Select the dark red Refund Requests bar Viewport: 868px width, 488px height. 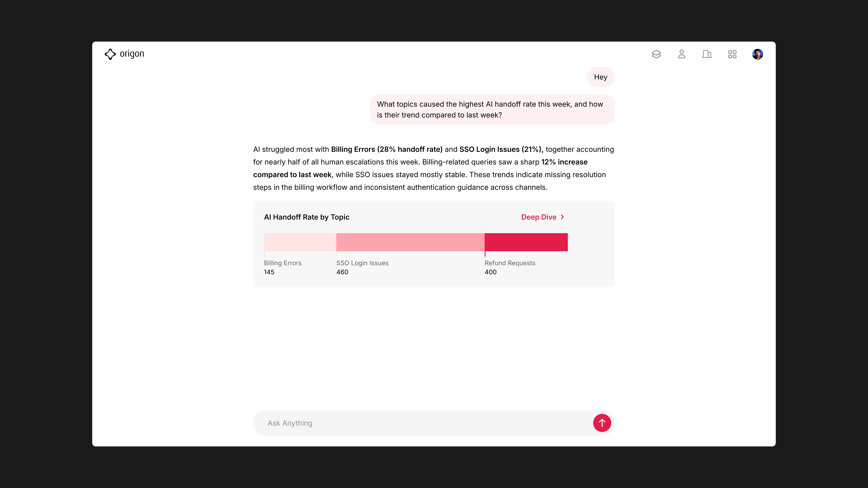526,242
